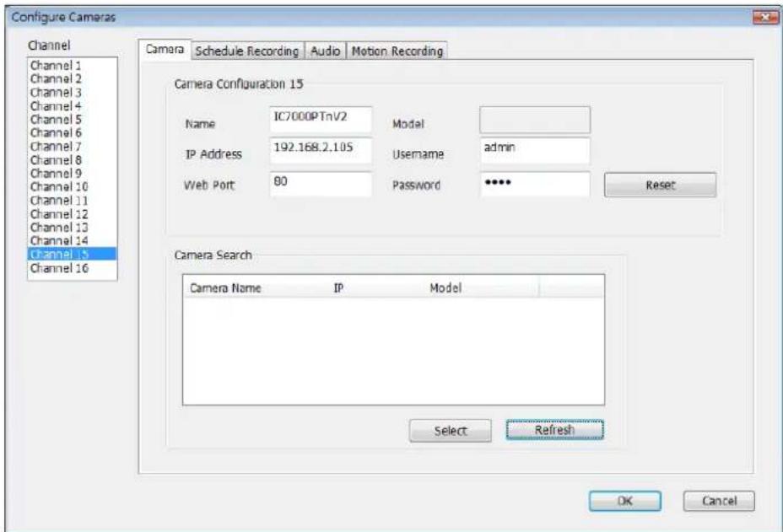Click the Reset button
The height and width of the screenshot is (532, 783).
[660, 185]
